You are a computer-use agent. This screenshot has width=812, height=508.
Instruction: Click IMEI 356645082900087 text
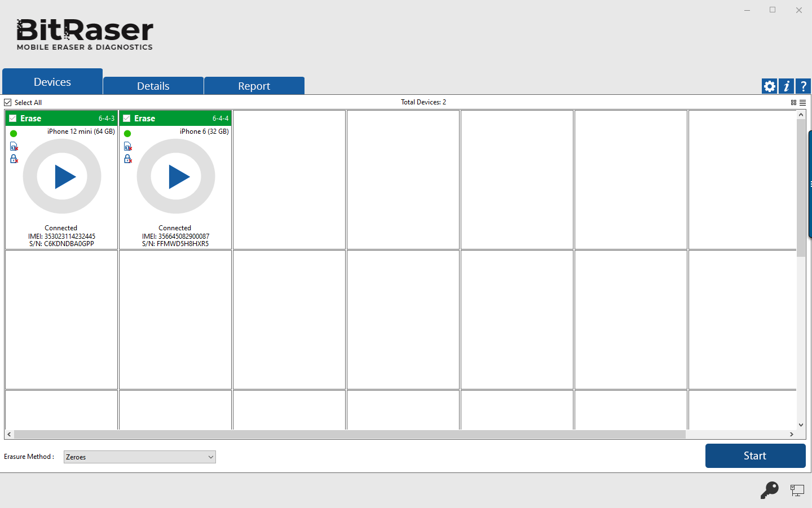pos(175,237)
